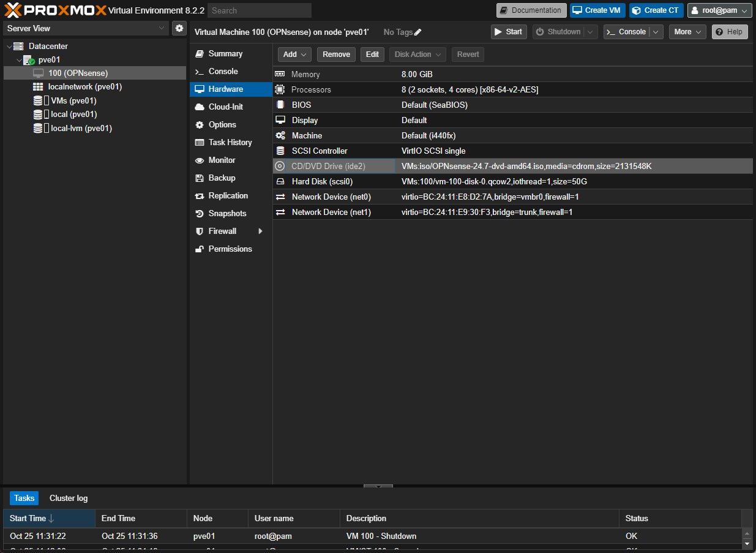Click the local-lvm storage icon

[38, 128]
